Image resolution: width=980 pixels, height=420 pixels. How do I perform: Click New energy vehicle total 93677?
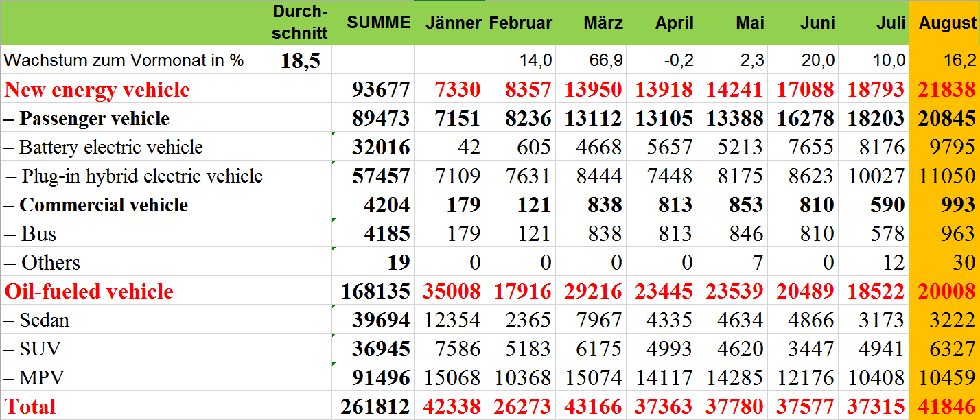(380, 90)
